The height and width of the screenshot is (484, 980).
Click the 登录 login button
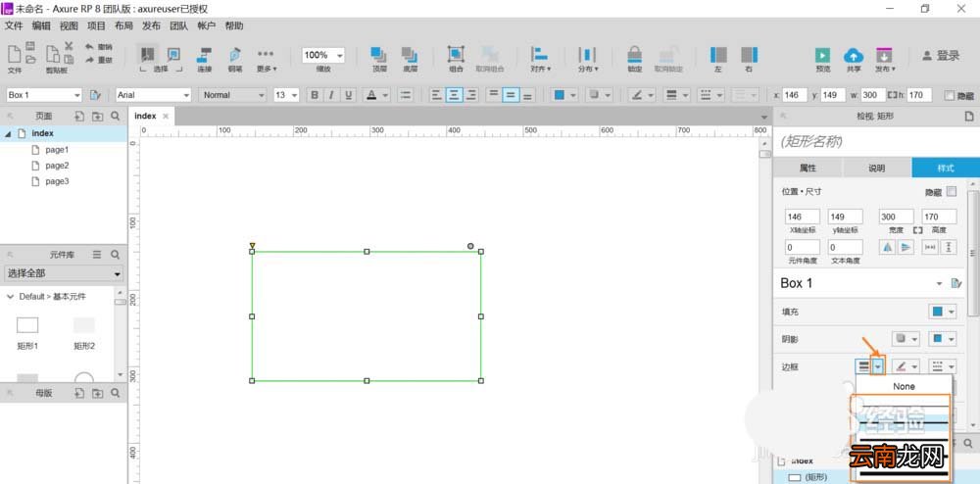[x=941, y=56]
